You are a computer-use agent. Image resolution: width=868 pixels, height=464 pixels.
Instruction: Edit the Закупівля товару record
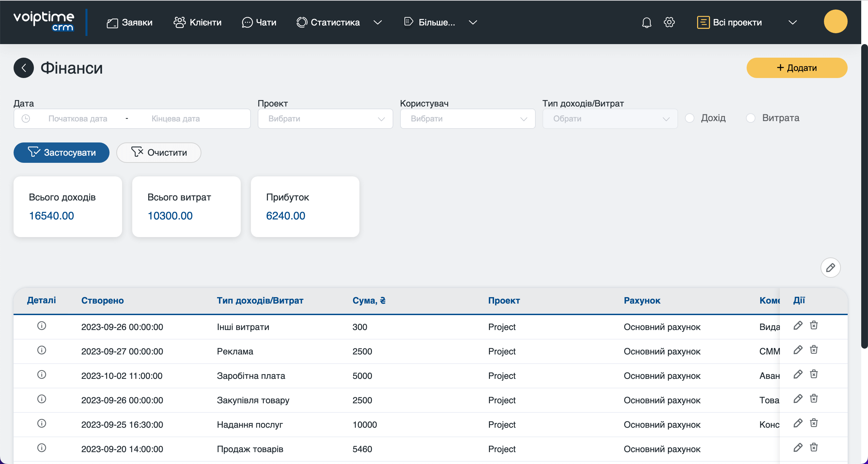[x=798, y=399]
